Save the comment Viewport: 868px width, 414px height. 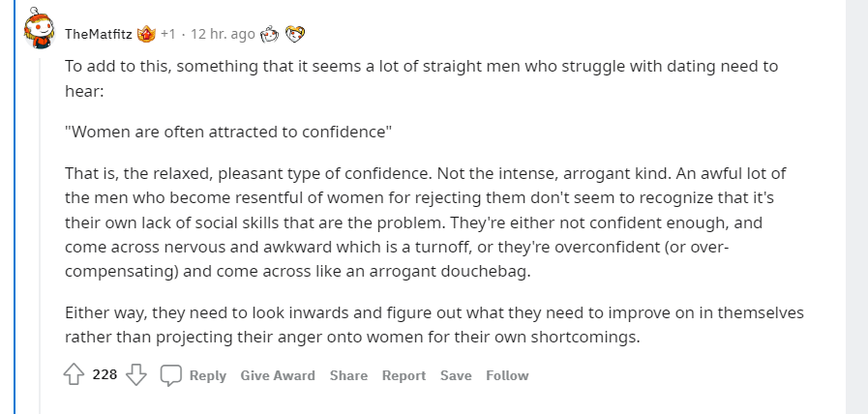click(456, 376)
